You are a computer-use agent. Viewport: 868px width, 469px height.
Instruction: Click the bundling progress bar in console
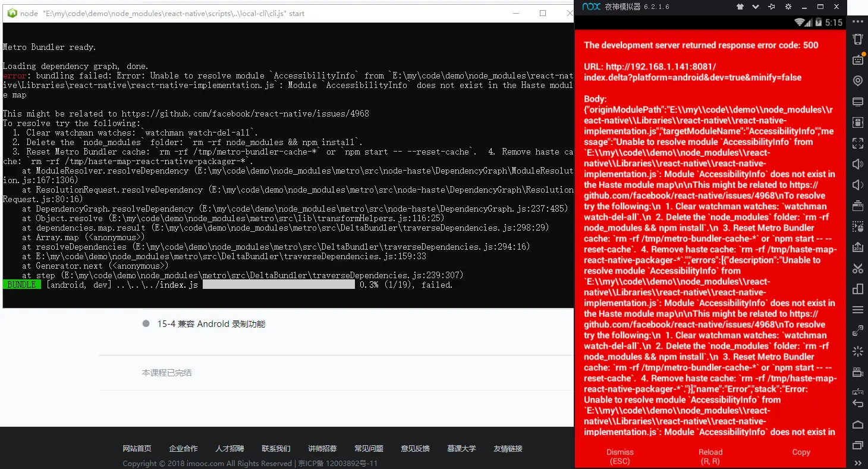[x=279, y=285]
